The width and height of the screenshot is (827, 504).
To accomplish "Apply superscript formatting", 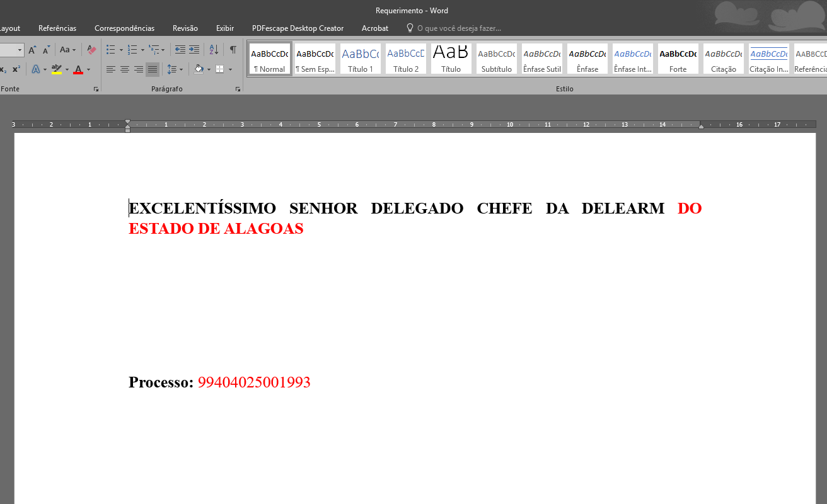I will [x=16, y=69].
